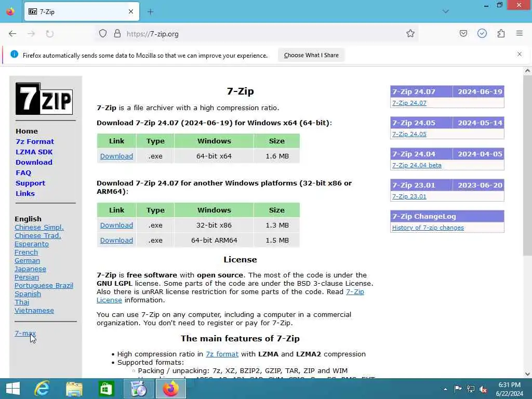The image size is (532, 399).
Task: Open the Extensions puzzle icon
Action: tap(501, 33)
